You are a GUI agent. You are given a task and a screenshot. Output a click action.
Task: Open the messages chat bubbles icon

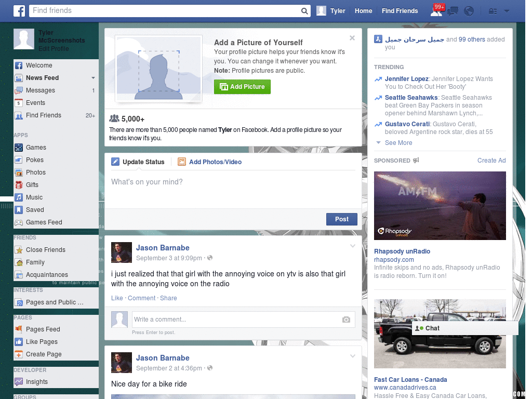(453, 11)
